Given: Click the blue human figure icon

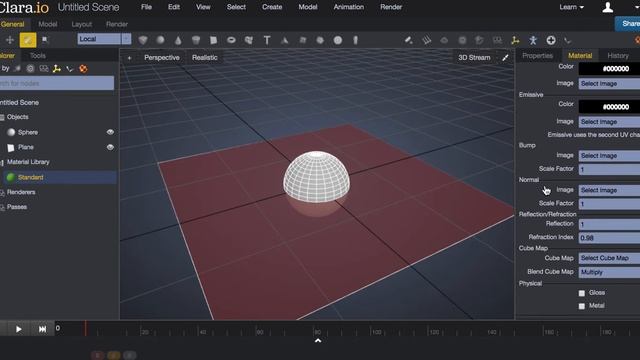Looking at the screenshot, I should (533, 40).
